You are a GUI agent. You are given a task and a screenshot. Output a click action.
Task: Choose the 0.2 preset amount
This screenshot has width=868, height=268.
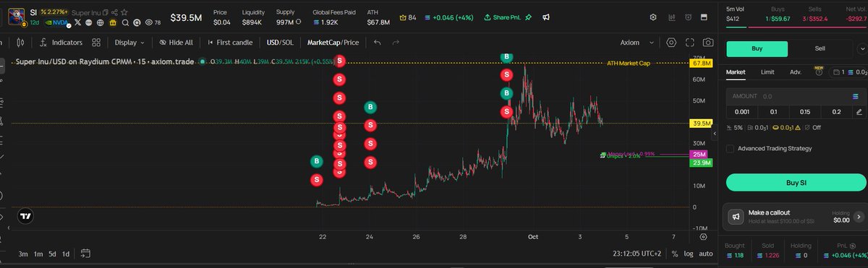(836, 112)
